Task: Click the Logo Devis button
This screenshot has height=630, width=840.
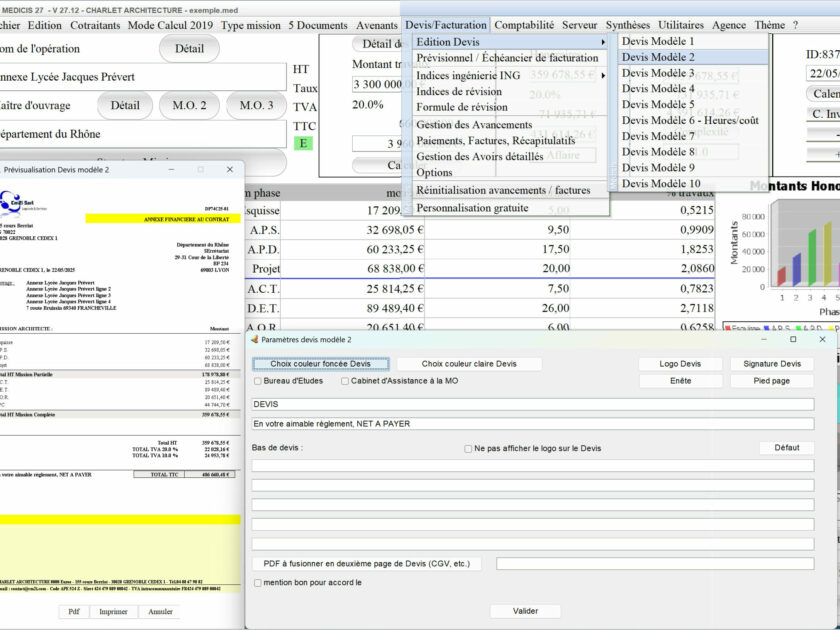Action: click(680, 364)
